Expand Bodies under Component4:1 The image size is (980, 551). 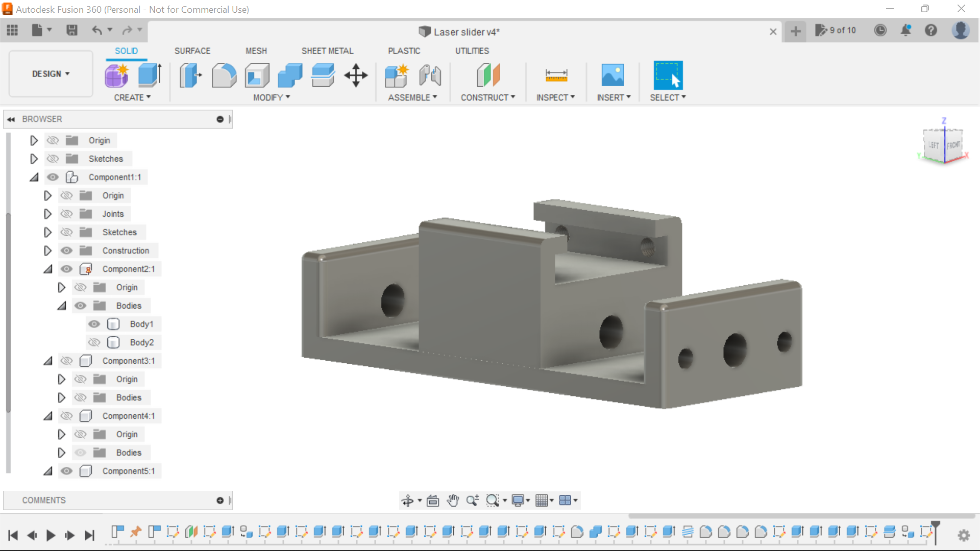pyautogui.click(x=61, y=453)
